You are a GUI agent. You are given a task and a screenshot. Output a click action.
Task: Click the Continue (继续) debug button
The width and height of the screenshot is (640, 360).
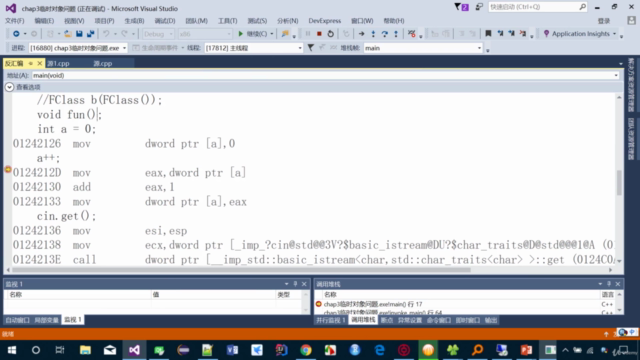click(253, 34)
